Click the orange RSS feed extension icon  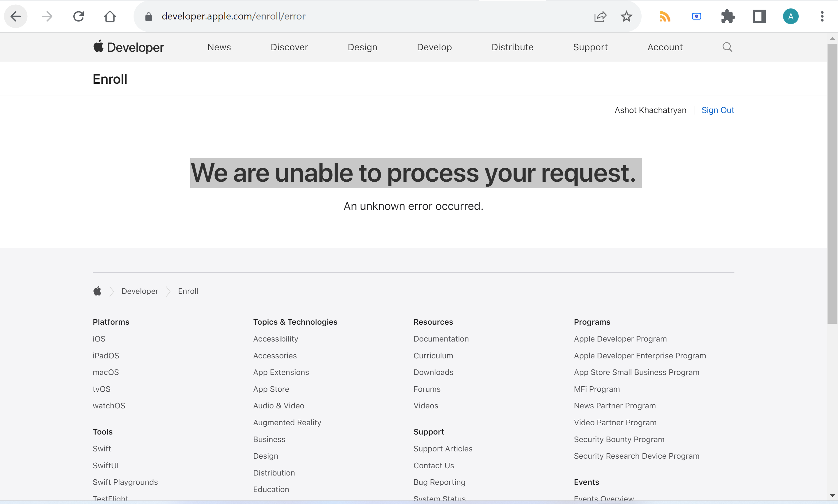[x=665, y=16]
